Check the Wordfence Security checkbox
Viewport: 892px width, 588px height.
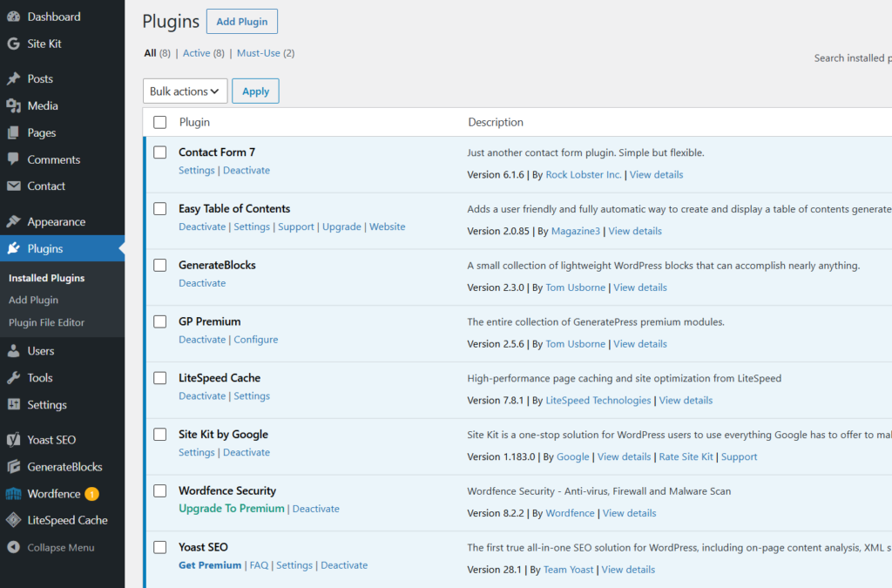pyautogui.click(x=160, y=490)
